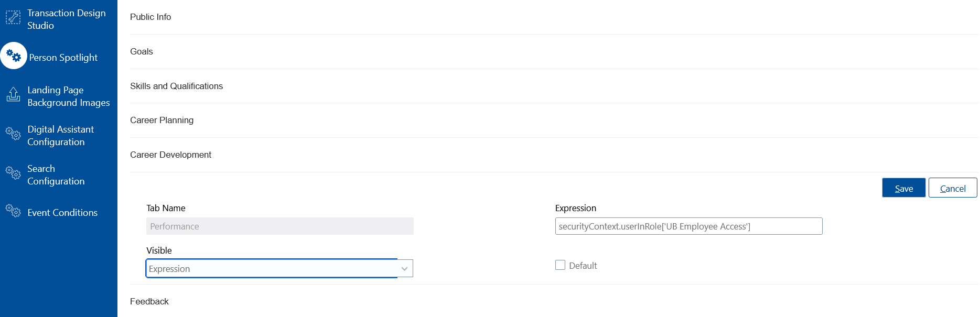Open the Visible dropdown arrow
The width and height of the screenshot is (980, 317).
404,269
